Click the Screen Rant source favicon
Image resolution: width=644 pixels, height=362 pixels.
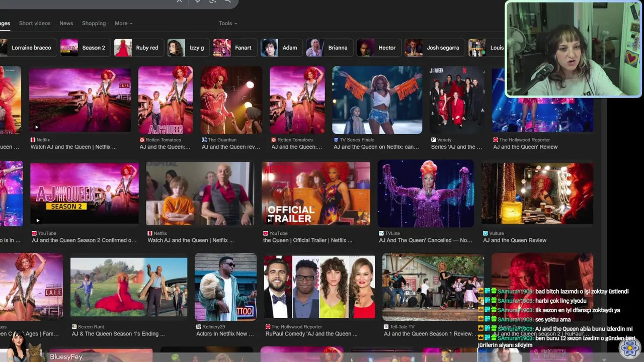click(x=74, y=327)
